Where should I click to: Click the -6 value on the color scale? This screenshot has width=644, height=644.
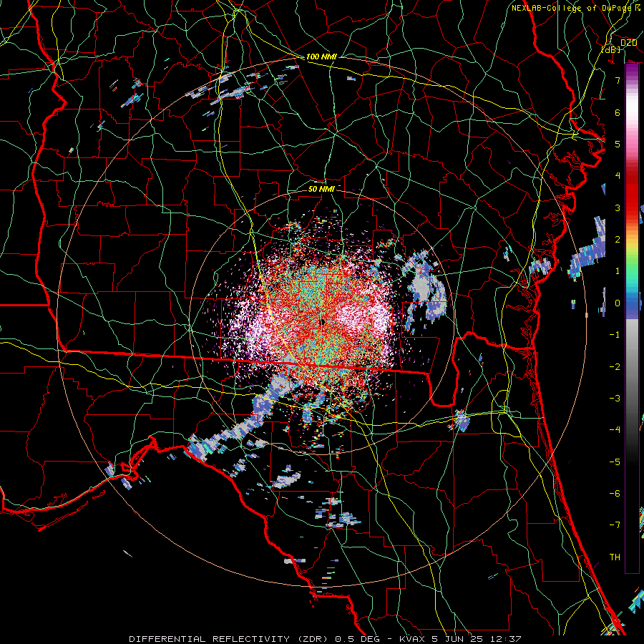coord(615,494)
